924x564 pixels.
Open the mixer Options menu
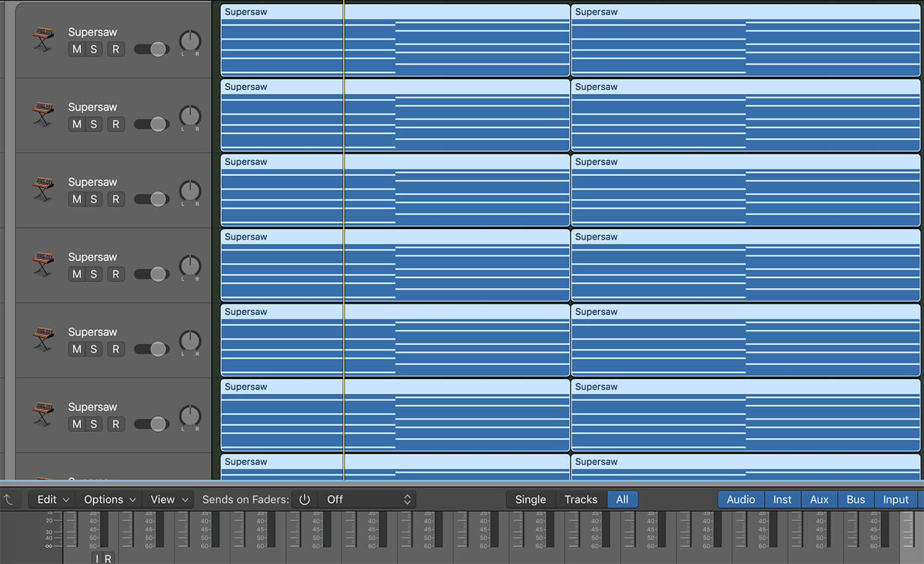110,499
